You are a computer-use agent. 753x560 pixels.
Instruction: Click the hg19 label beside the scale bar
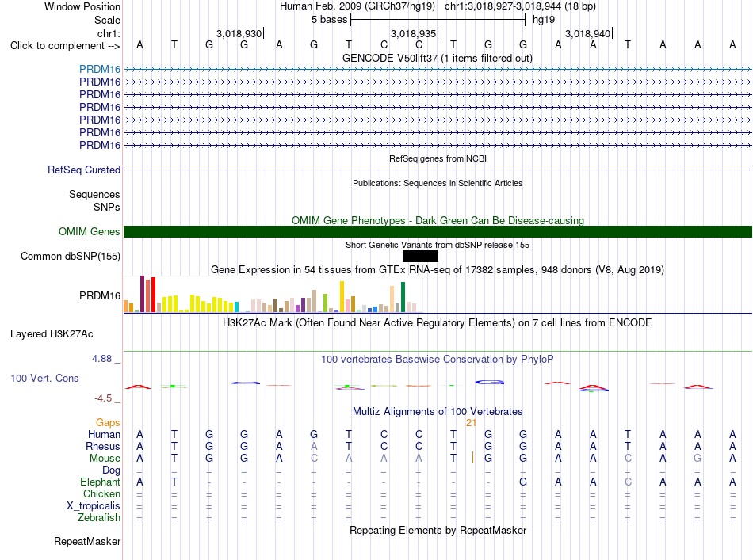tap(544, 20)
